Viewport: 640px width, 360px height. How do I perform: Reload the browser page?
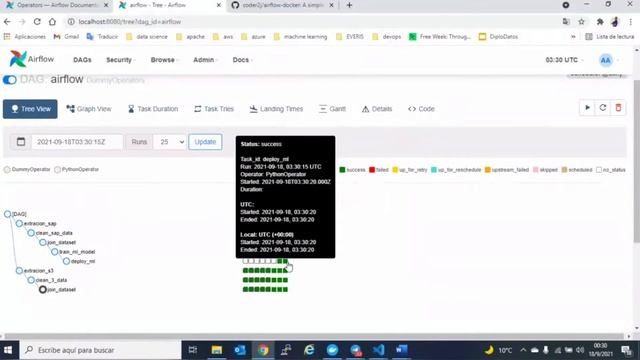coord(37,22)
